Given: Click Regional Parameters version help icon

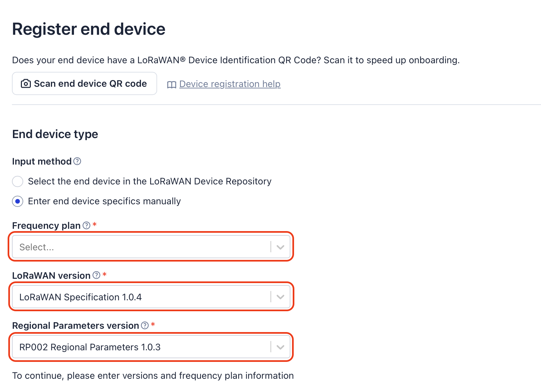Looking at the screenshot, I should pos(145,325).
